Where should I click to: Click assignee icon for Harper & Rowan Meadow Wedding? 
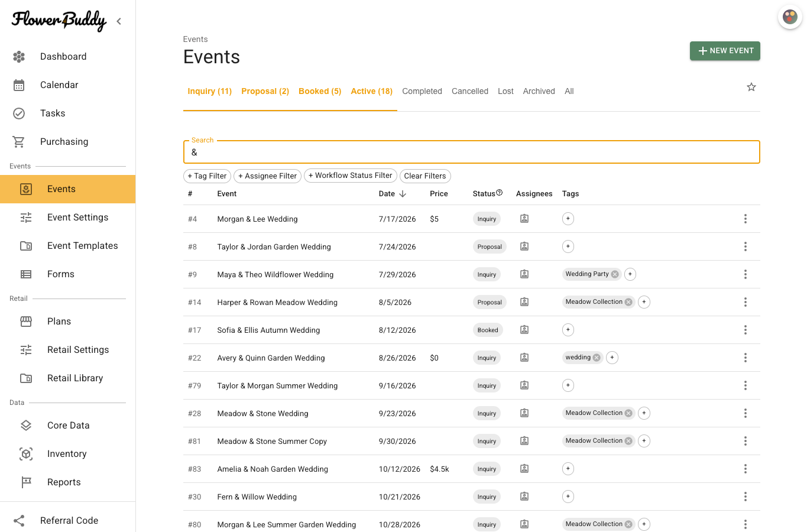[x=524, y=302]
